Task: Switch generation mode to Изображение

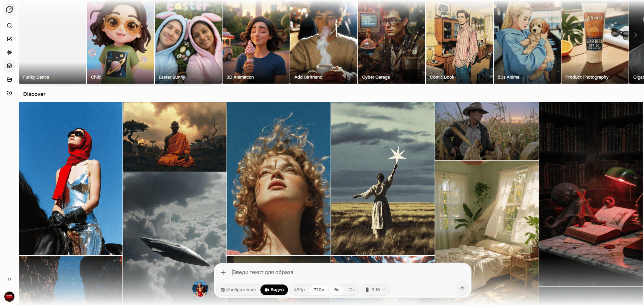Action: coord(238,290)
